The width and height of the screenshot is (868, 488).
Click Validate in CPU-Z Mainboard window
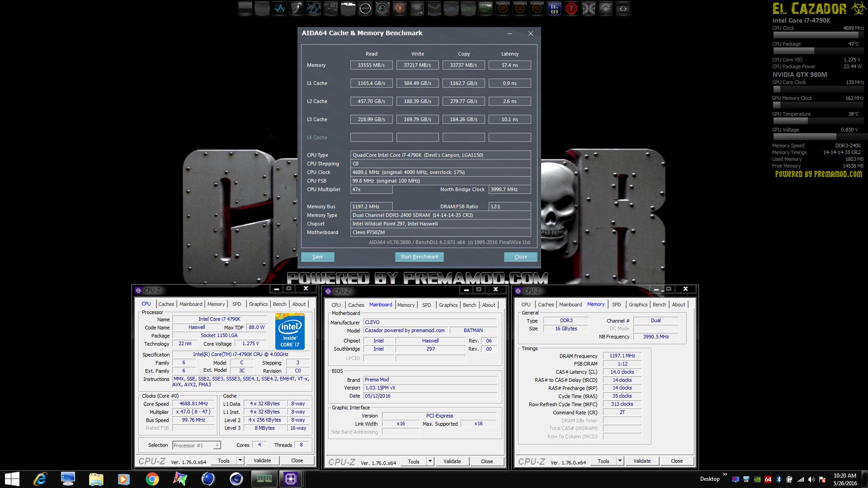452,461
